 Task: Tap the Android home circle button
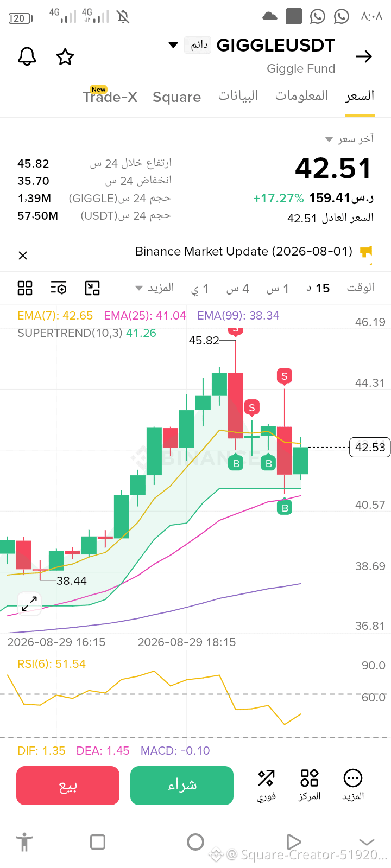pos(195,842)
